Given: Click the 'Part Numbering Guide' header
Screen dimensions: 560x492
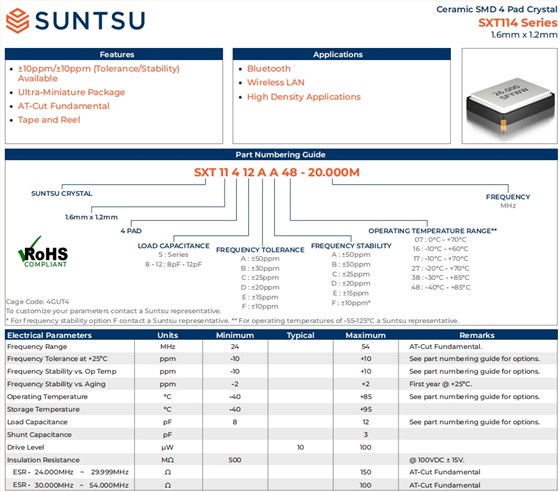Looking at the screenshot, I should 281,155.
